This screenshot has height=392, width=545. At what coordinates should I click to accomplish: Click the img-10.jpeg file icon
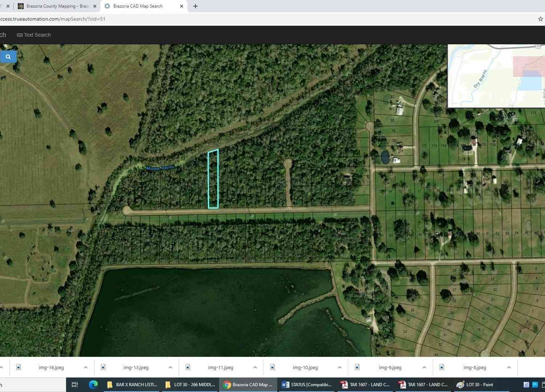tap(272, 367)
